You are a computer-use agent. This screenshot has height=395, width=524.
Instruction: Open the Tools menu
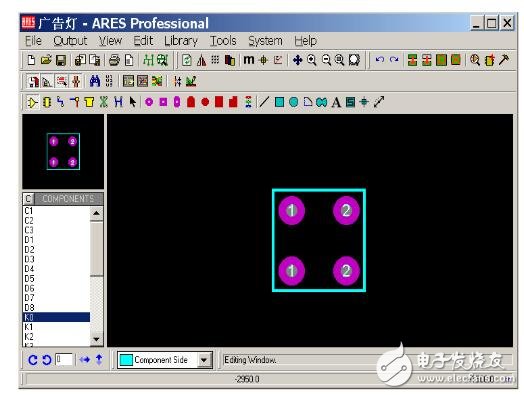tap(223, 41)
